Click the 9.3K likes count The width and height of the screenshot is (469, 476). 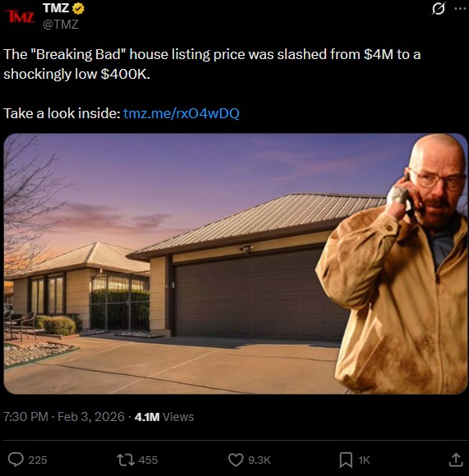(x=260, y=460)
